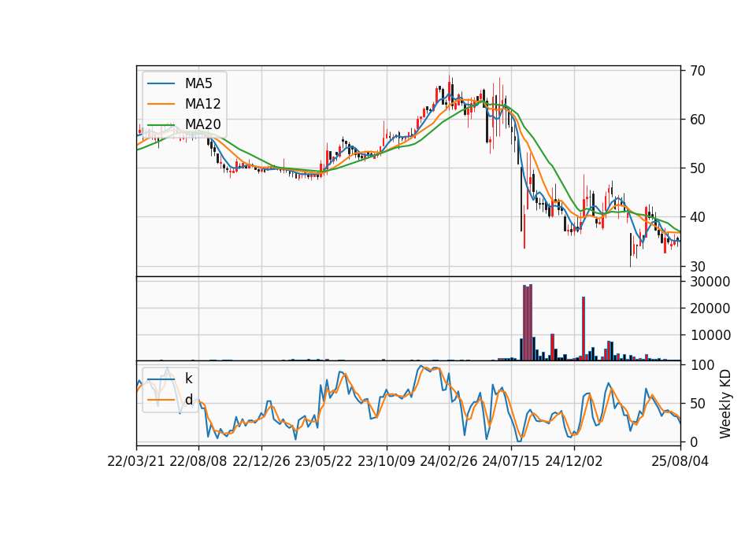The image size is (756, 543).
Task: Click the volume axis value 20000
Action: pyautogui.click(x=710, y=308)
